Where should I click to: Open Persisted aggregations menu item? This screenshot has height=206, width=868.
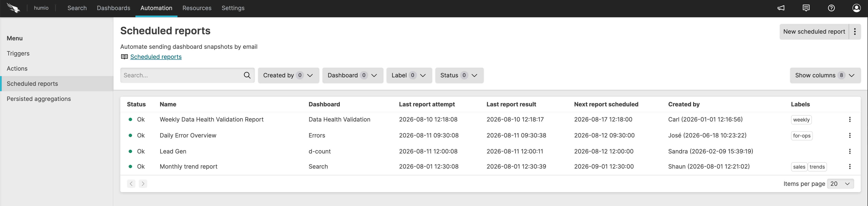[39, 99]
